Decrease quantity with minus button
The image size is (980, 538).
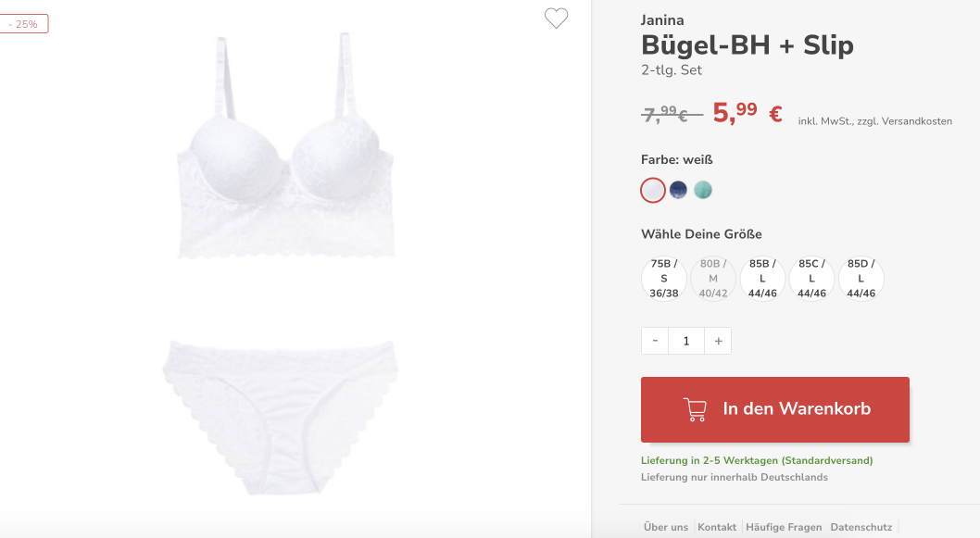coord(655,341)
